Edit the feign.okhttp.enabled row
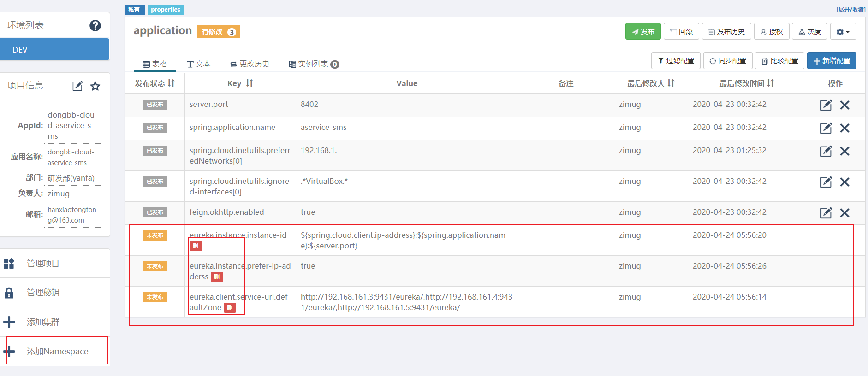Image resolution: width=868 pixels, height=376 pixels. (826, 213)
